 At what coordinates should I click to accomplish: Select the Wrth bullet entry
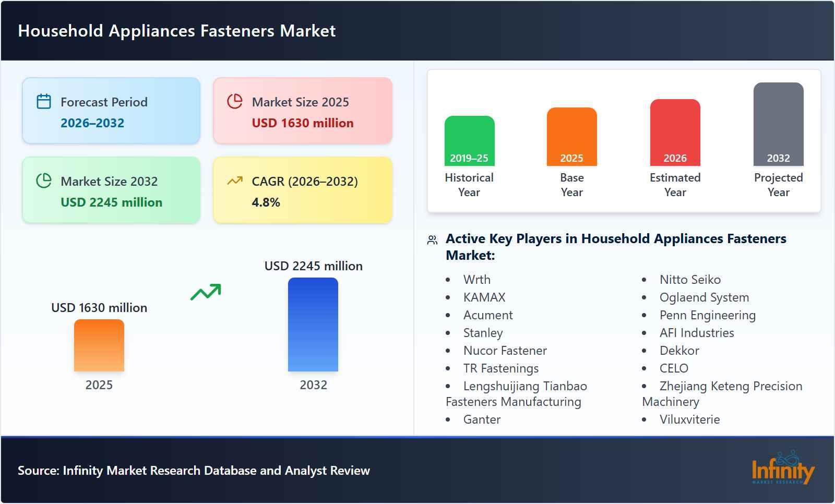(x=476, y=280)
